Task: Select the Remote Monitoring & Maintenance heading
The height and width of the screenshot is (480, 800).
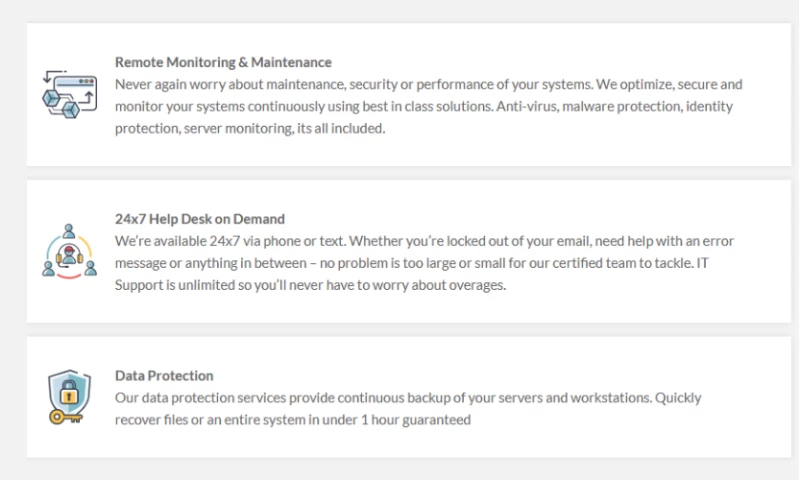Action: pyautogui.click(x=223, y=62)
